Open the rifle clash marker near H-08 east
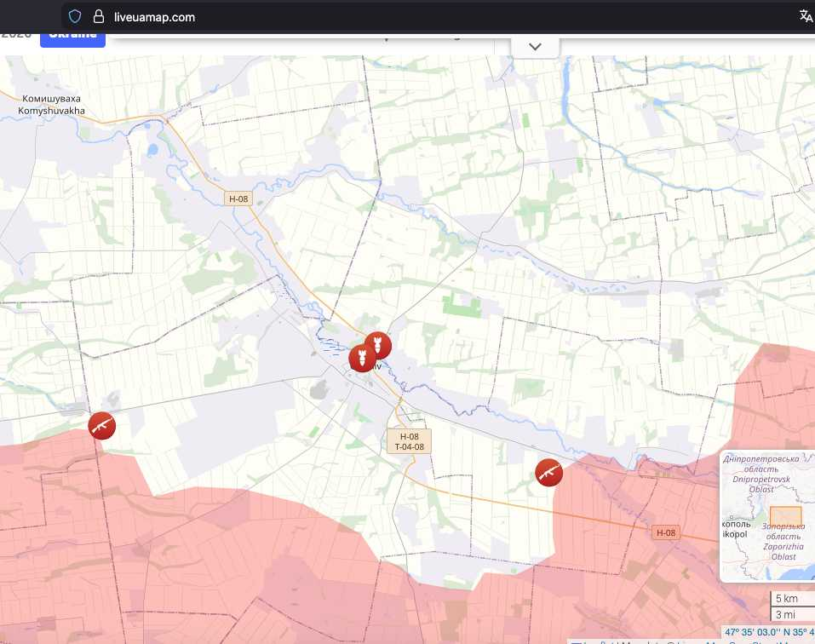The image size is (815, 644). (548, 472)
